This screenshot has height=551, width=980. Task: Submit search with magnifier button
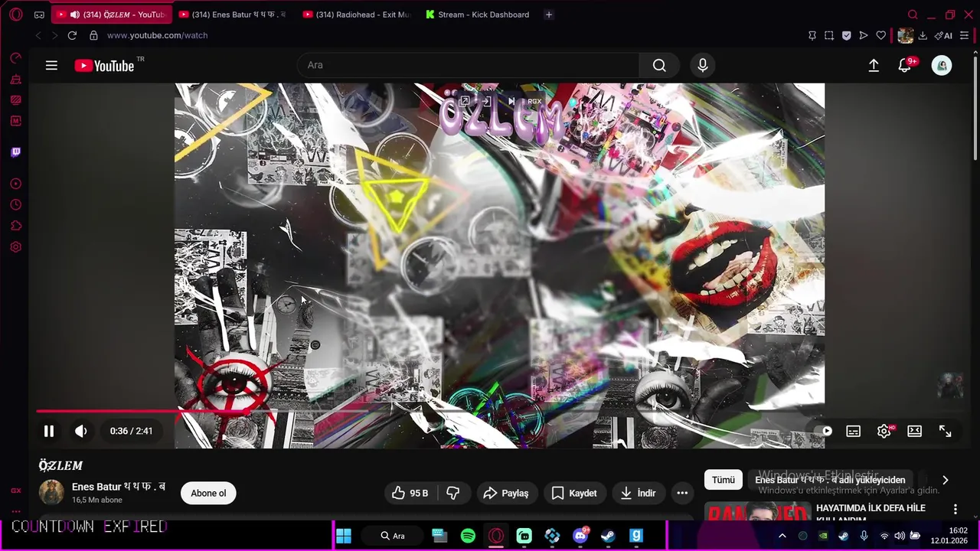click(x=659, y=66)
